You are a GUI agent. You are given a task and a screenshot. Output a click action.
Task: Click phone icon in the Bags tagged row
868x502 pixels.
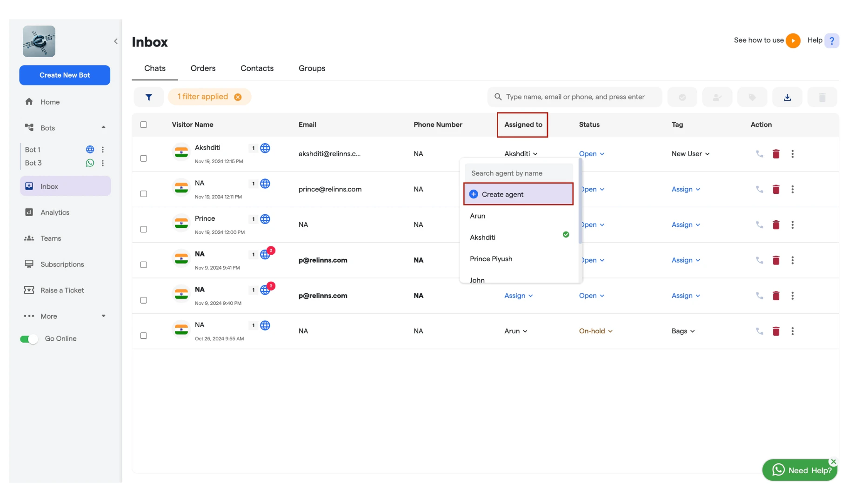pos(760,331)
